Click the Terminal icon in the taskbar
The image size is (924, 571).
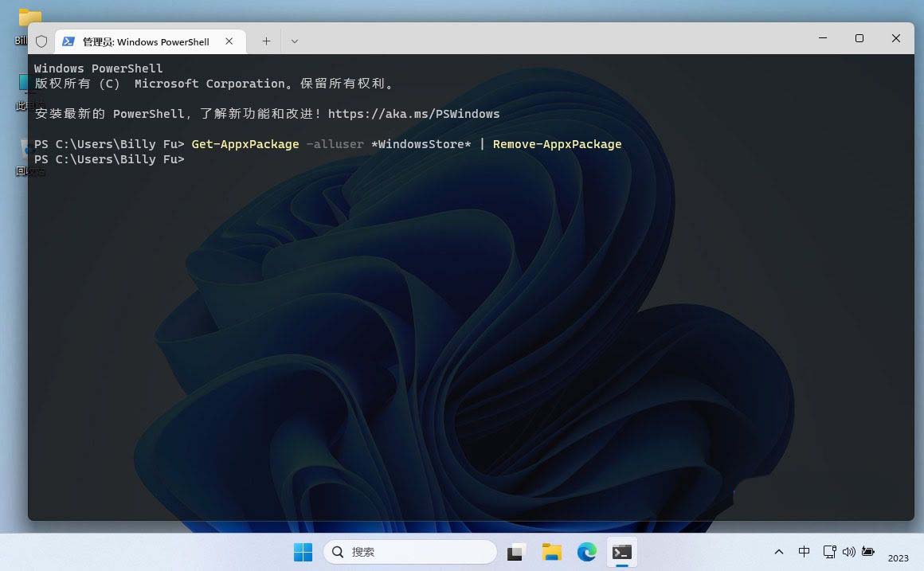click(622, 552)
